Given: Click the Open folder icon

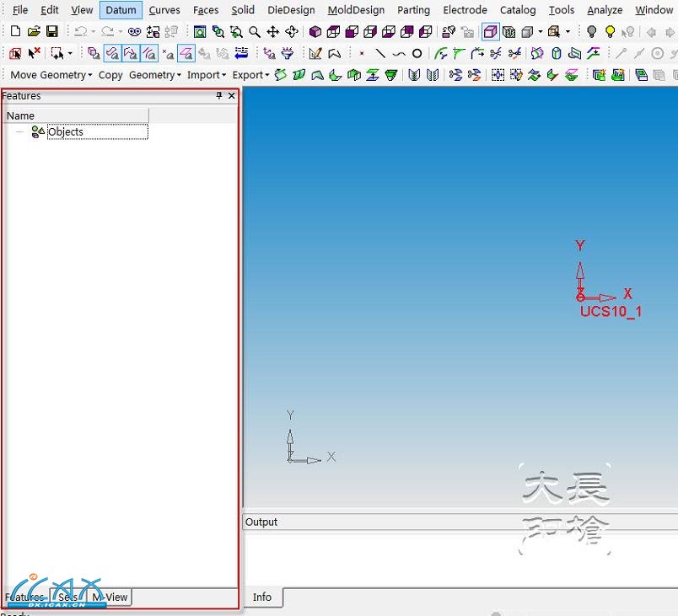Looking at the screenshot, I should [x=34, y=32].
